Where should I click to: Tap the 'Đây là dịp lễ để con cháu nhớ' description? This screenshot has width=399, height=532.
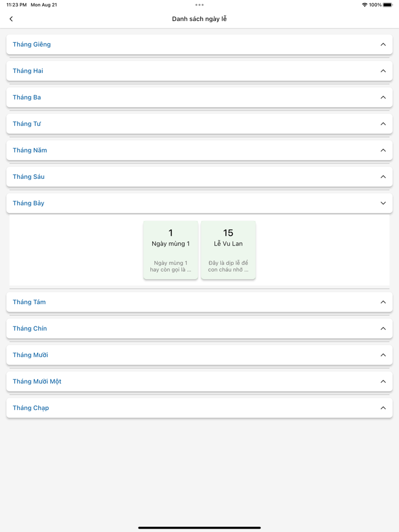coord(228,267)
